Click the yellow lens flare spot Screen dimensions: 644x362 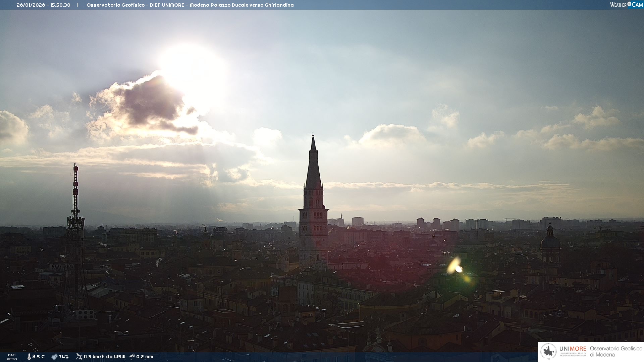click(455, 266)
